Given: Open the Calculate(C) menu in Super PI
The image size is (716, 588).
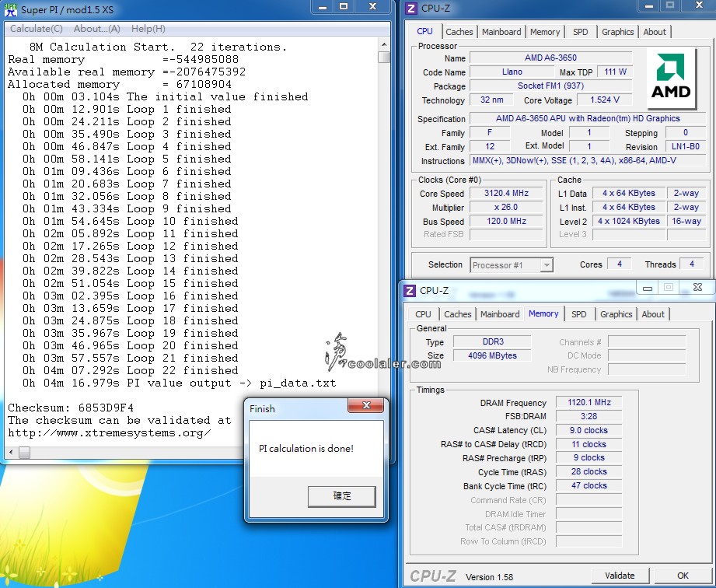Looking at the screenshot, I should pos(36,29).
